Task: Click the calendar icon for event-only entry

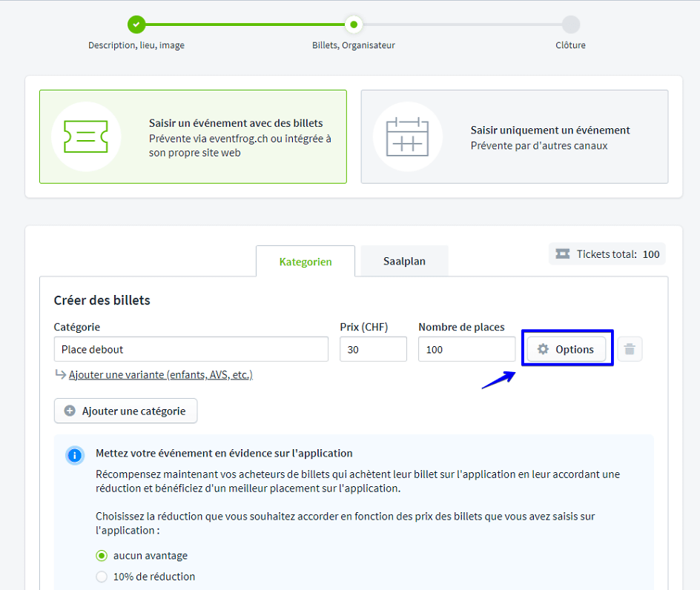Action: point(407,137)
